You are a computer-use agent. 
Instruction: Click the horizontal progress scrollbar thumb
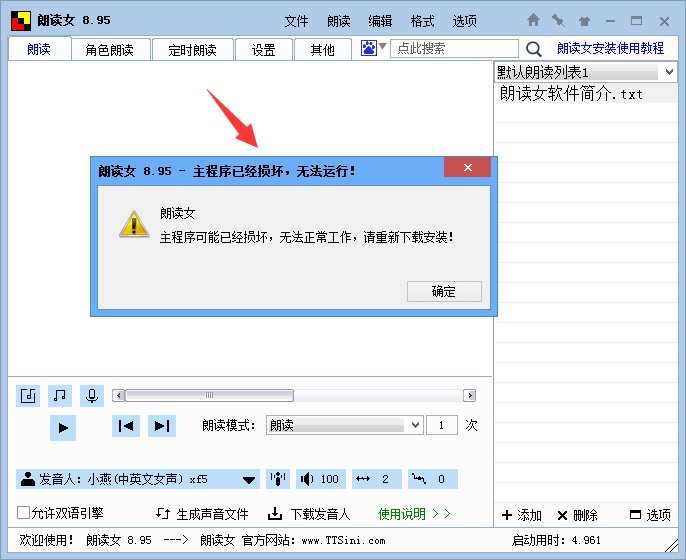[x=209, y=396]
